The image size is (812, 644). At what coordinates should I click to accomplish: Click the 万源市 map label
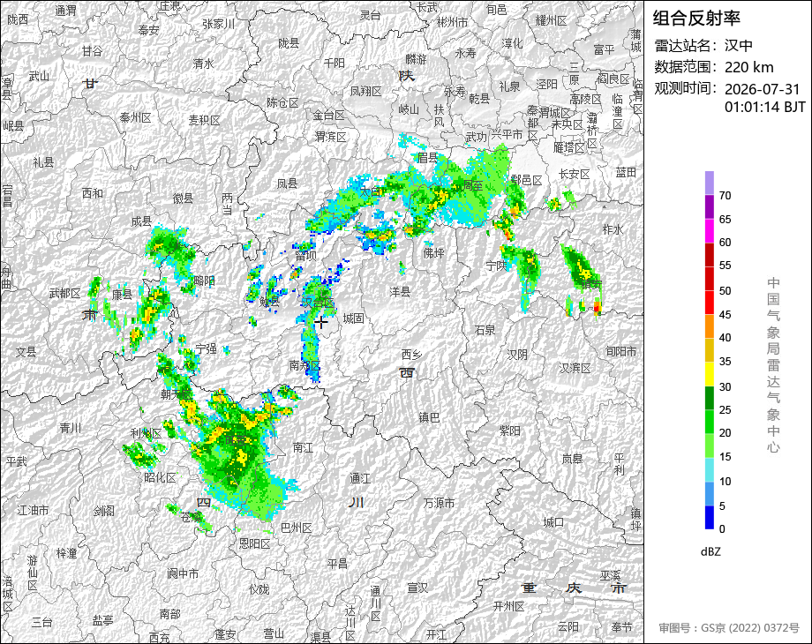pos(440,503)
